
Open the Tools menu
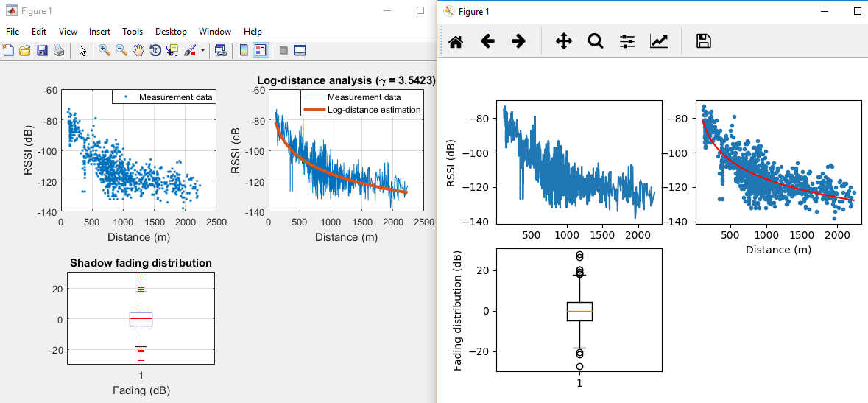[x=133, y=32]
